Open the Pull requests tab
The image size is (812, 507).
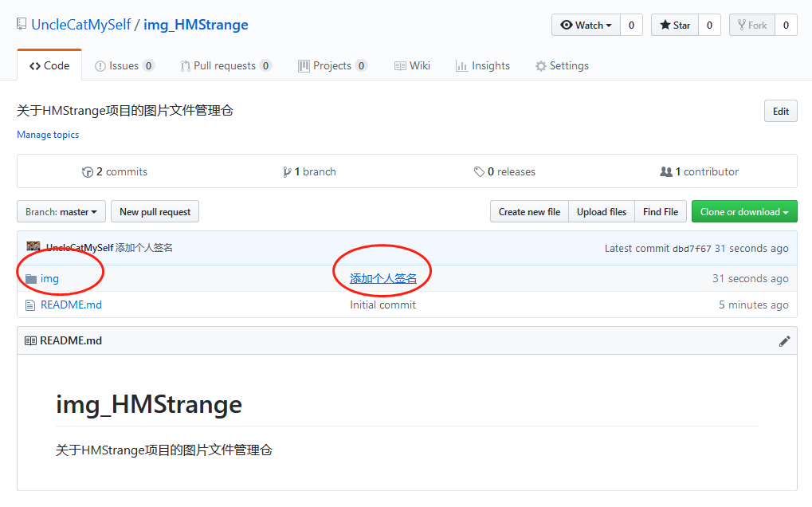point(226,66)
